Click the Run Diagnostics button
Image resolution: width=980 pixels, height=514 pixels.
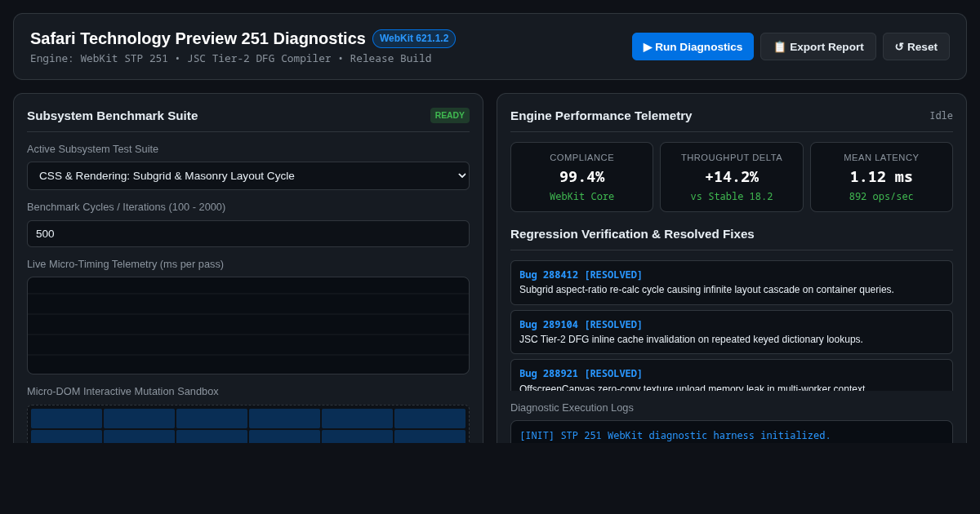pos(693,47)
